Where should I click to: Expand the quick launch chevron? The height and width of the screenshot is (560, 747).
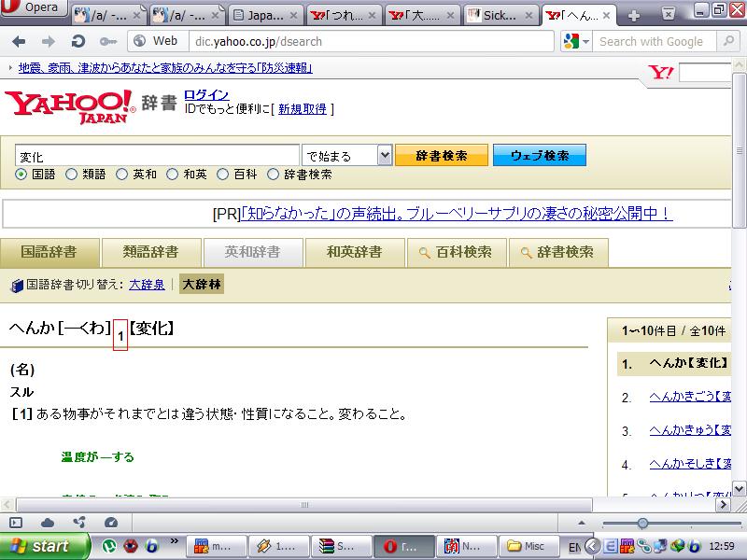[175, 541]
